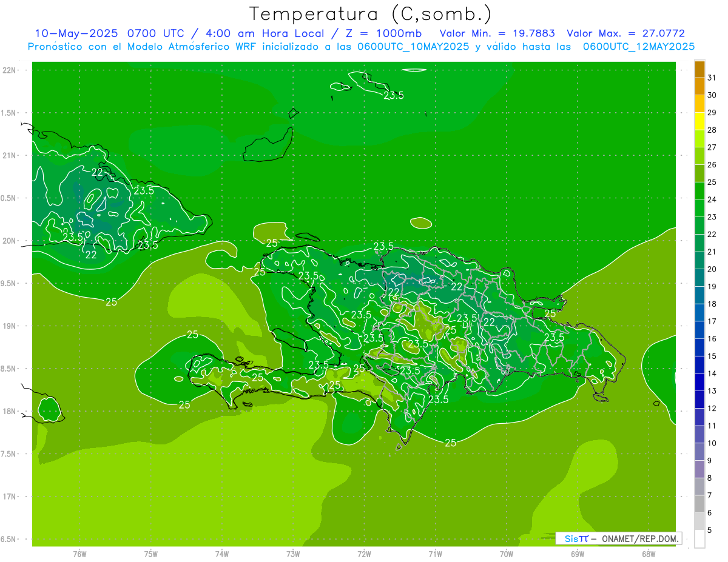The image size is (728, 562).
Task: Select the date text "10-May-2025 0700 UTC"
Action: pos(110,33)
